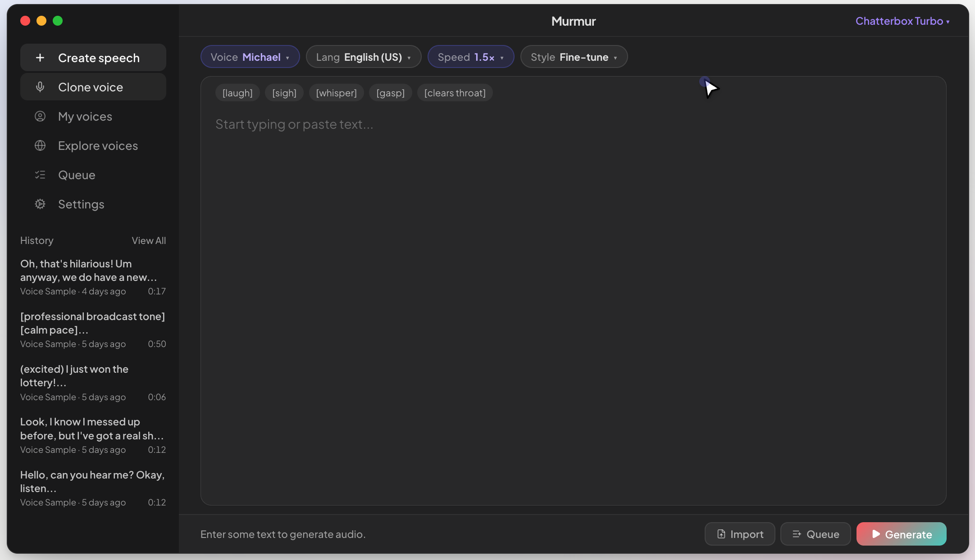Open the Queue via its checklist icon
This screenshot has width=975, height=560.
point(40,175)
